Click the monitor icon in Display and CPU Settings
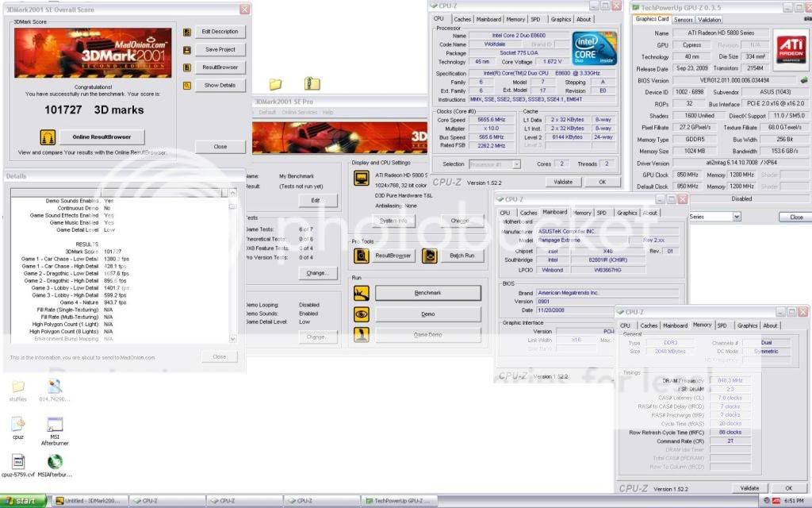 [x=361, y=179]
